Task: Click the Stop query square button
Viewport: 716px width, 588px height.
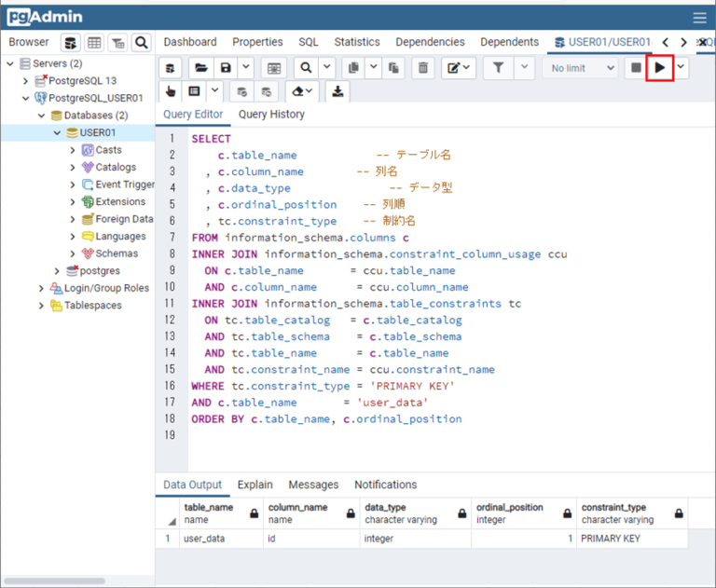Action: [x=636, y=67]
